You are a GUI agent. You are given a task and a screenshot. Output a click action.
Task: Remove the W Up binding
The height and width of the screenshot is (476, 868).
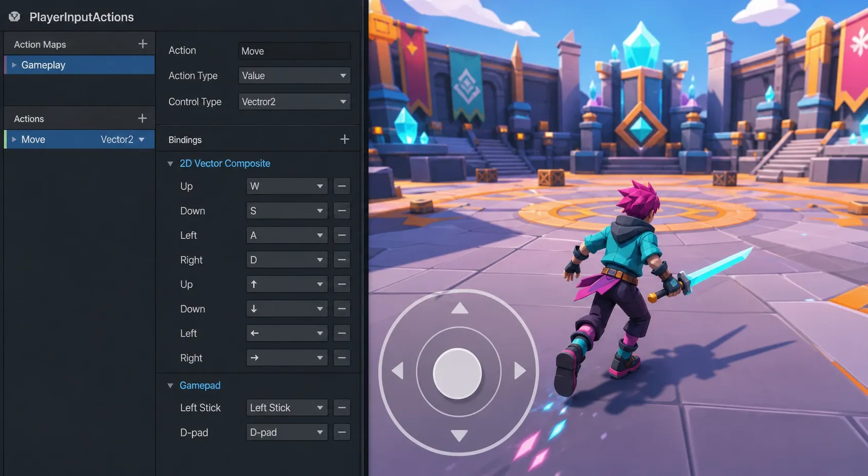pyautogui.click(x=342, y=186)
